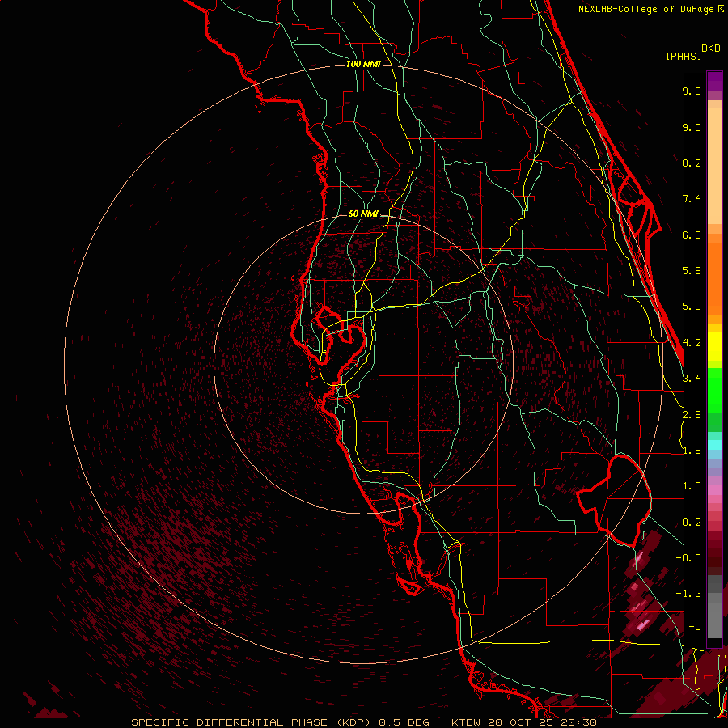Select the 8.2 value on the color scale

coord(692,163)
